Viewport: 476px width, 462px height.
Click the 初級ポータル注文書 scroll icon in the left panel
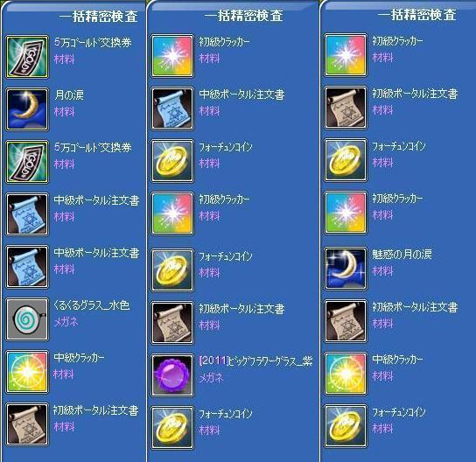(x=27, y=424)
